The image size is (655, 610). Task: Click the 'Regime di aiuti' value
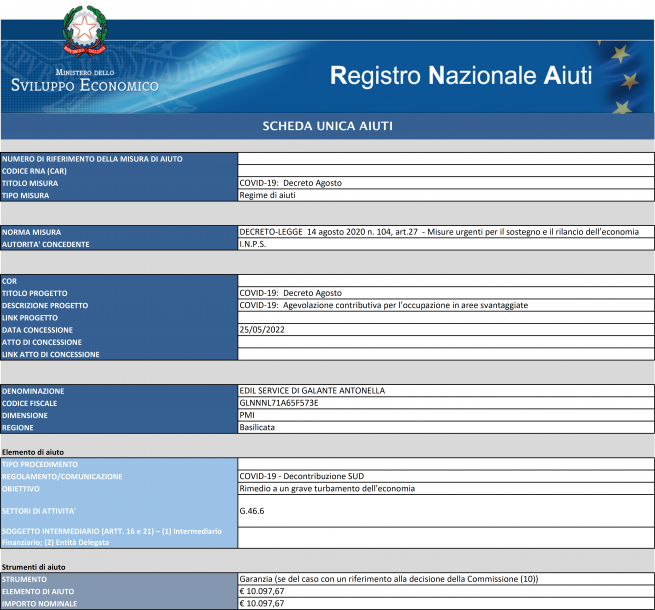[267, 195]
